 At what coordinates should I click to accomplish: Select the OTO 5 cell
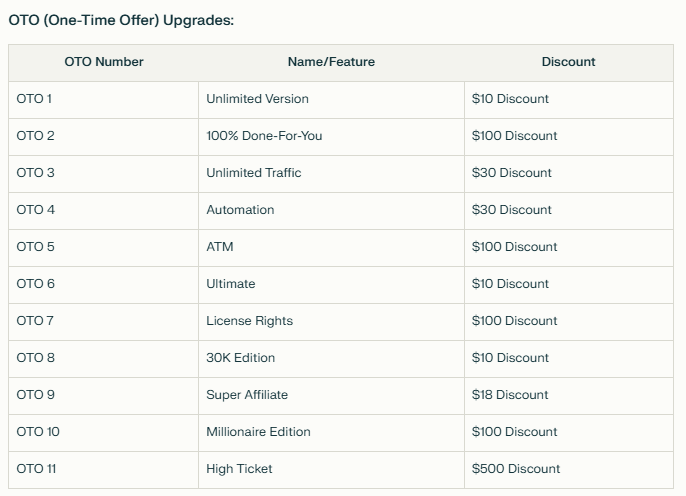[104, 248]
